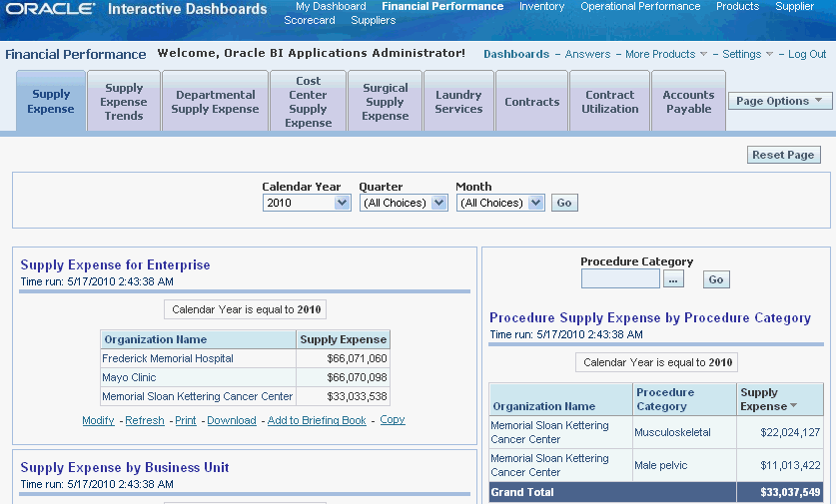Screen dimensions: 836x504
Task: Select Financial Performance in top bar
Action: (x=442, y=6)
